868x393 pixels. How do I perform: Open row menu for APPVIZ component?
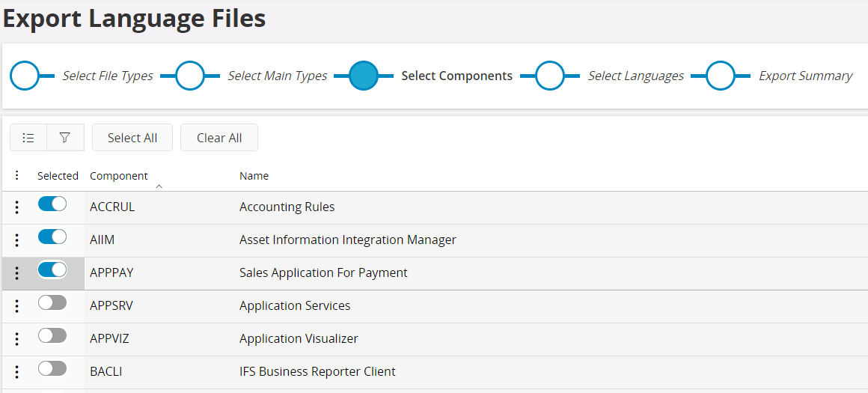[17, 339]
